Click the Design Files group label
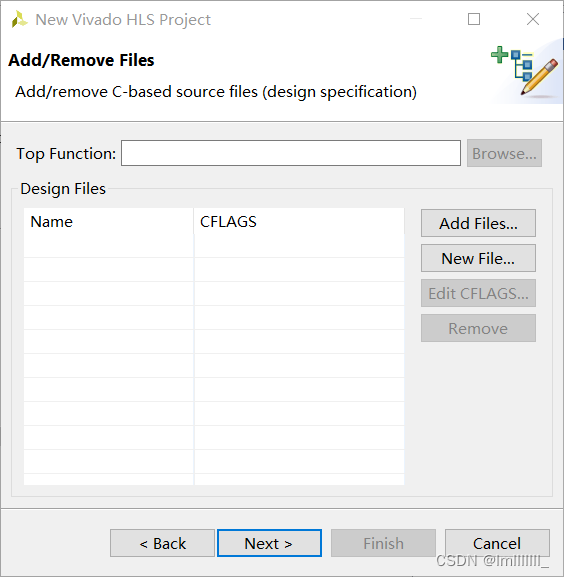Viewport: 564px width, 577px height. coord(63,189)
